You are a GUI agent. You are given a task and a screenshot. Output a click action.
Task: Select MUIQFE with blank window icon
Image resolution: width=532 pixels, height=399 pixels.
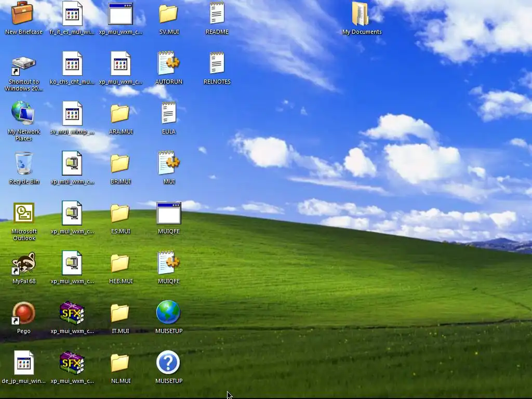pyautogui.click(x=169, y=214)
